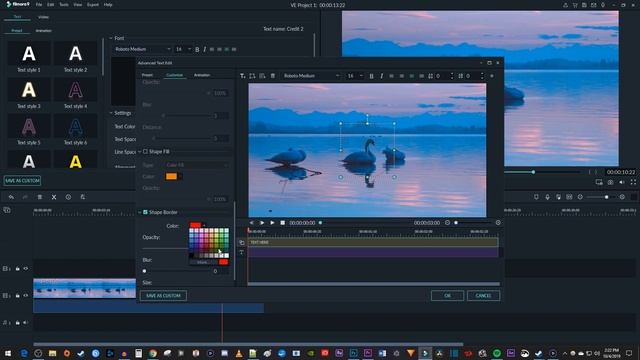
Task: Toggle visibility eye of the lower video track
Action: 26,295
